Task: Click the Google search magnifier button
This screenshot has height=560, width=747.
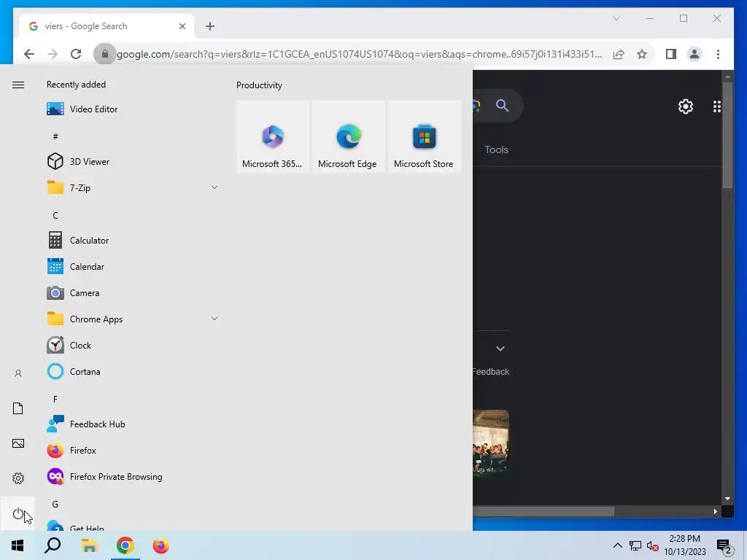Action: 502,105
